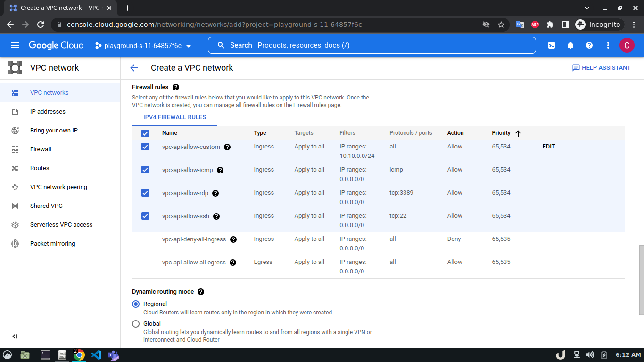Activate Cloud Shell from the top bar

(x=551, y=45)
